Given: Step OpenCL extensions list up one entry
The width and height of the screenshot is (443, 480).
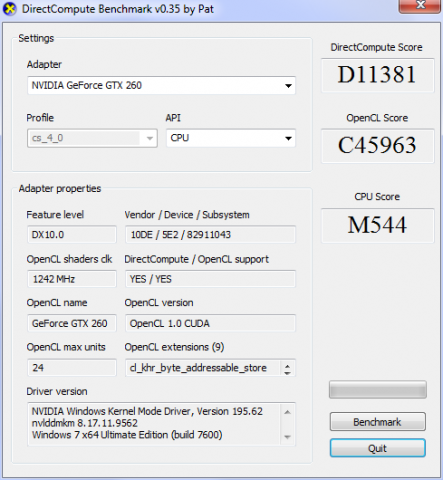Looking at the screenshot, I should (287, 366).
